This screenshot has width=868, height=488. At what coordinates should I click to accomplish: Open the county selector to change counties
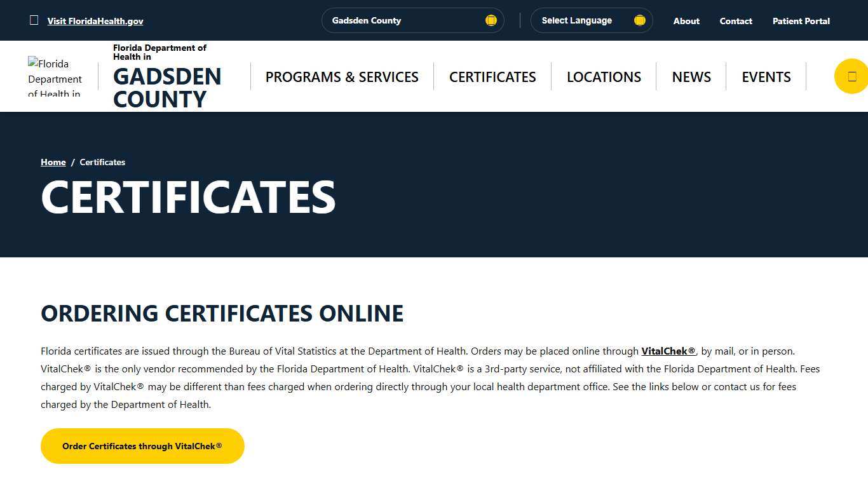coord(412,20)
